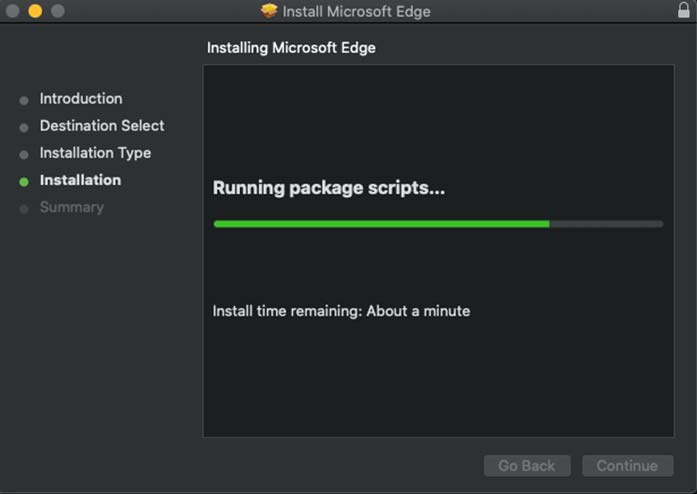This screenshot has height=494, width=697.
Task: Click the Continue button
Action: [627, 466]
